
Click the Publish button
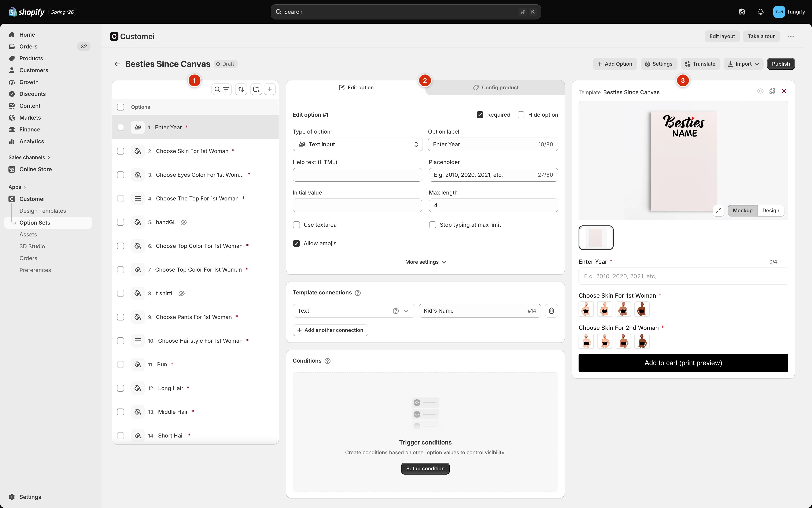(780, 64)
